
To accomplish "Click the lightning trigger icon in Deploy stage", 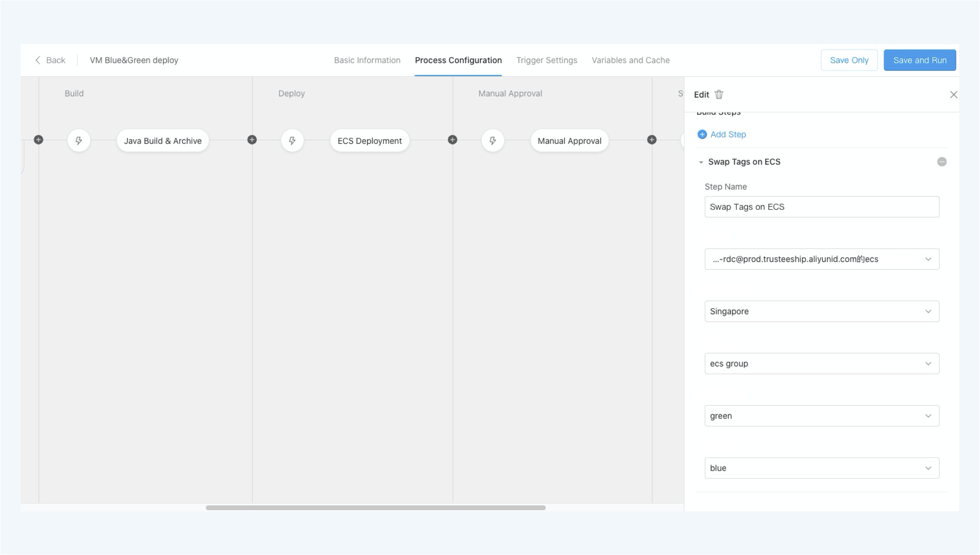I will click(292, 141).
